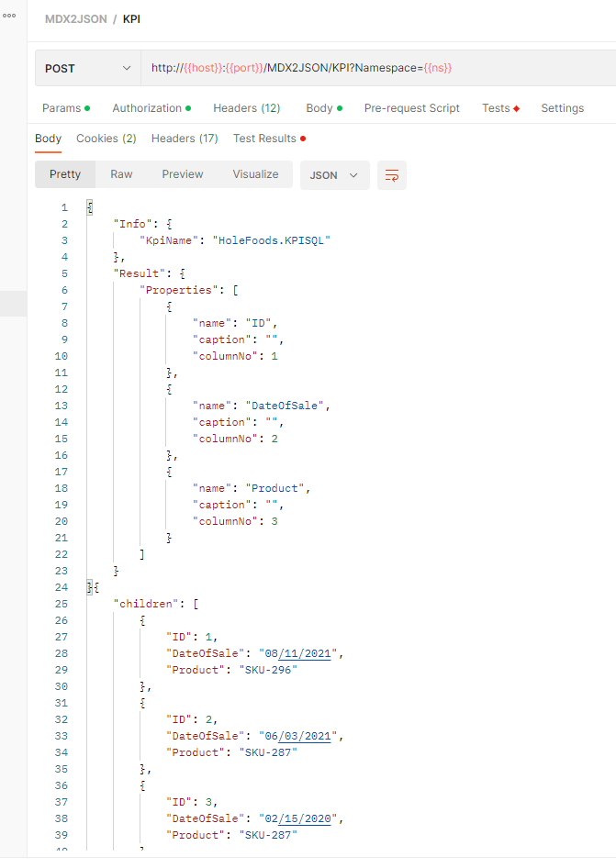Viewport: 616px width, 868px height.
Task: Collapse the JSON object at line 1
Action: (88, 206)
